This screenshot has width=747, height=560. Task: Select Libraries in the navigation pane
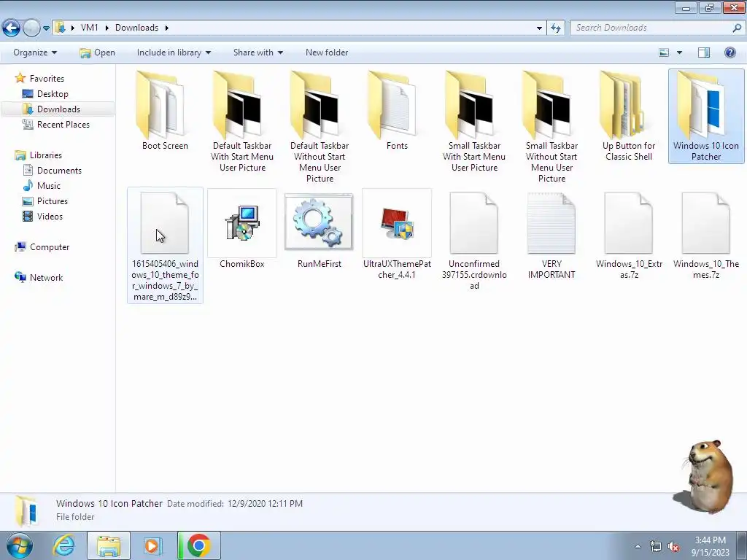46,155
